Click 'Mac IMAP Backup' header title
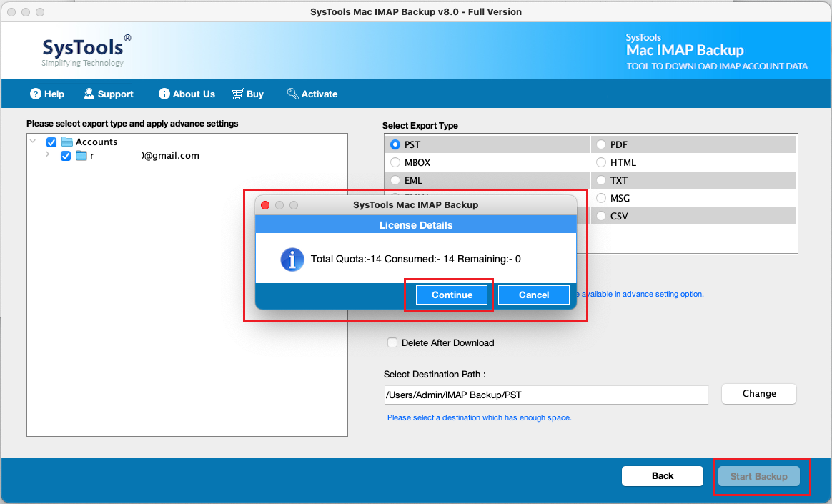 point(685,50)
